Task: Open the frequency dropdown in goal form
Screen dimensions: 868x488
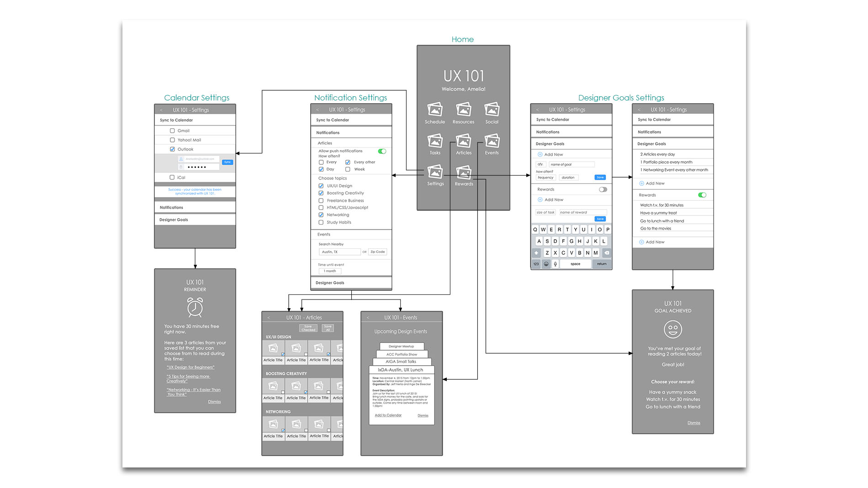Action: click(546, 178)
